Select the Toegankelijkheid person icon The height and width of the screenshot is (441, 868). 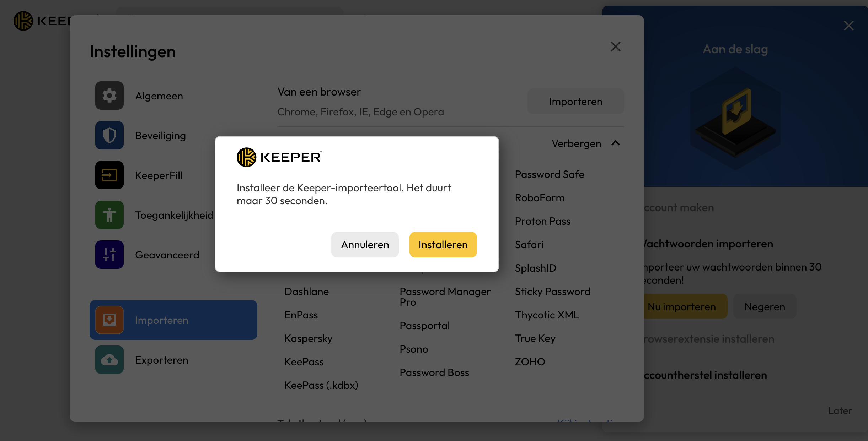pos(110,214)
